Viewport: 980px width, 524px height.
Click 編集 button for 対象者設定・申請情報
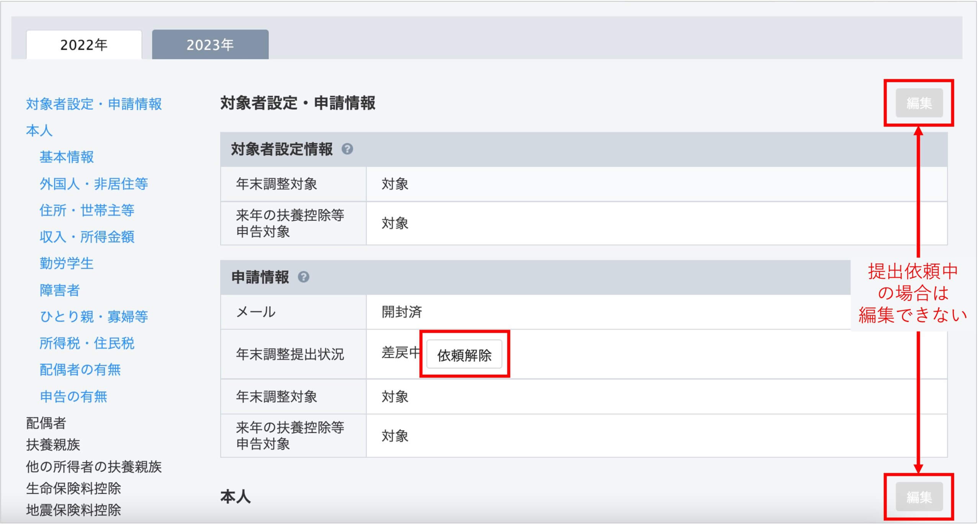tap(919, 103)
